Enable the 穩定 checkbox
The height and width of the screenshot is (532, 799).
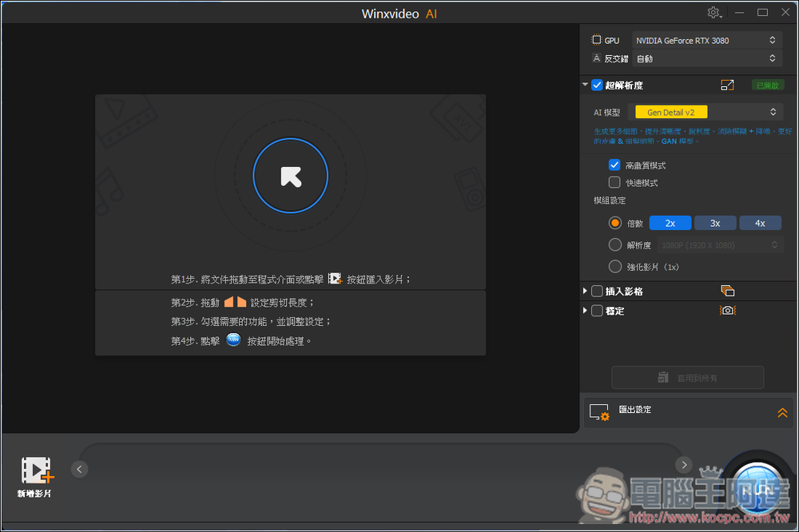597,311
